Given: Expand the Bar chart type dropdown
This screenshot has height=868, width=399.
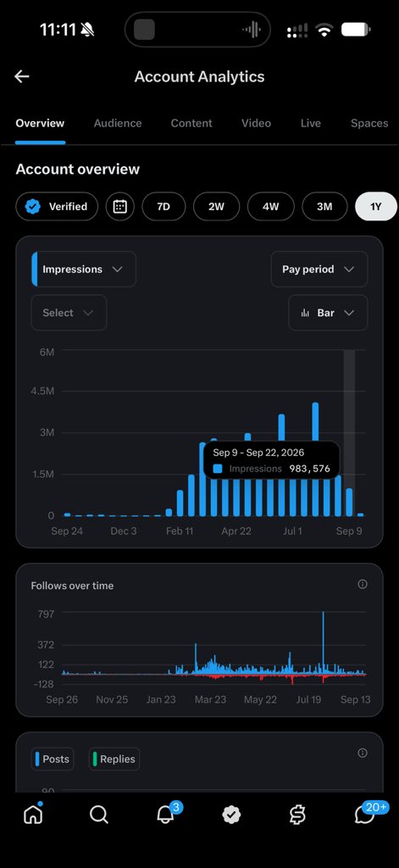Looking at the screenshot, I should click(x=328, y=313).
